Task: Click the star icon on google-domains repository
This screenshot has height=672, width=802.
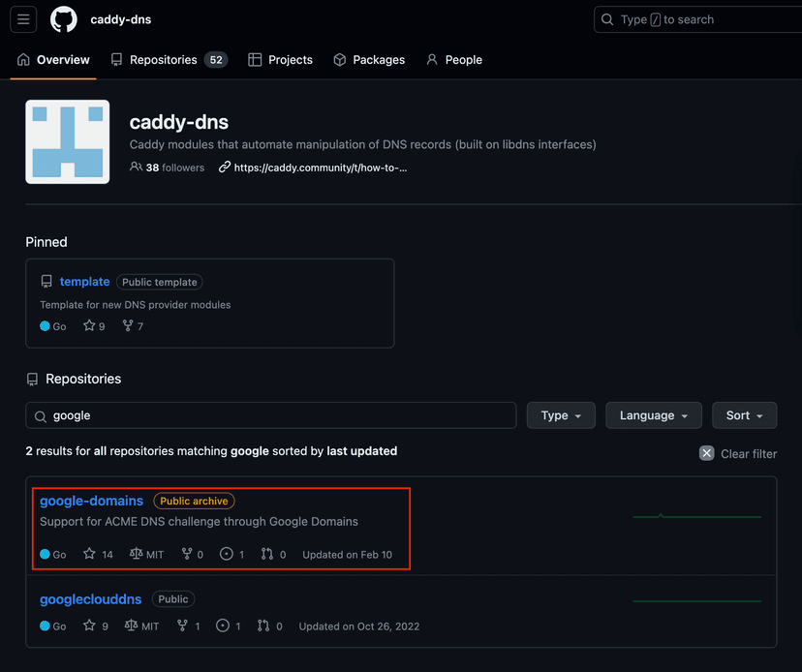Action: point(88,554)
